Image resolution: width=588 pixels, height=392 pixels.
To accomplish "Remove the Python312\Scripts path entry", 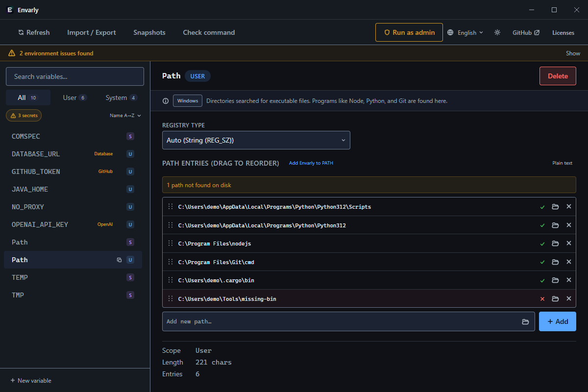I will click(569, 207).
